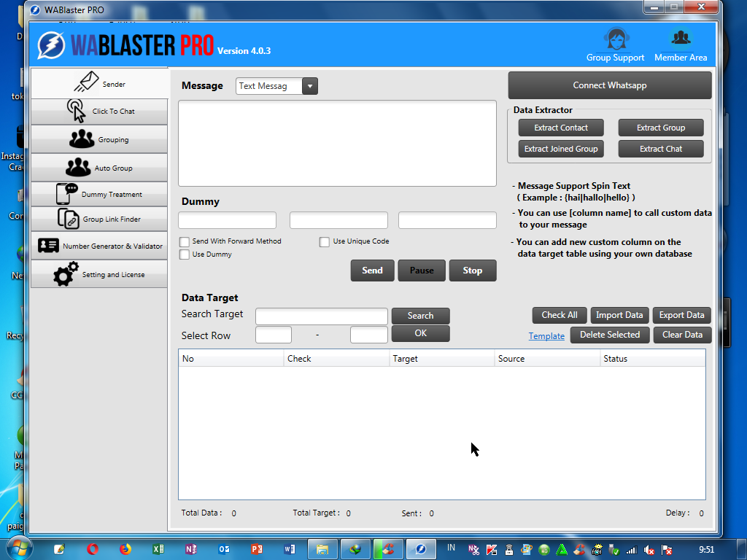Screen dimensions: 747x560
Task: Click the Search Target input field
Action: (322, 316)
